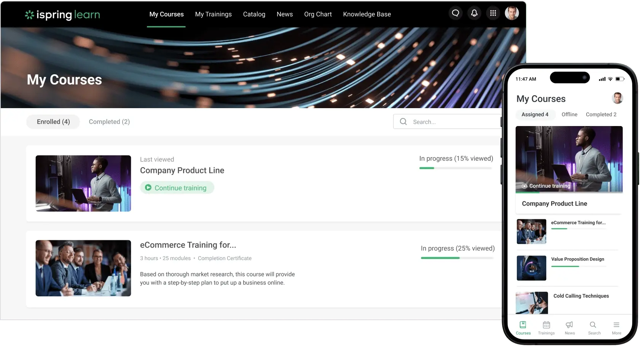Tap the Search icon in mobile bottom bar
Screen dimensions: 644x353
click(x=593, y=327)
